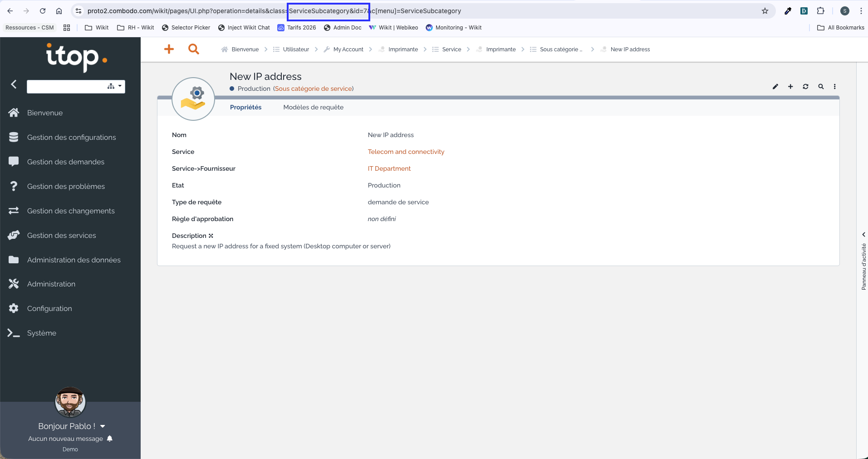Viewport: 868px width, 459px height.
Task: Click the orange global search icon
Action: (194, 49)
